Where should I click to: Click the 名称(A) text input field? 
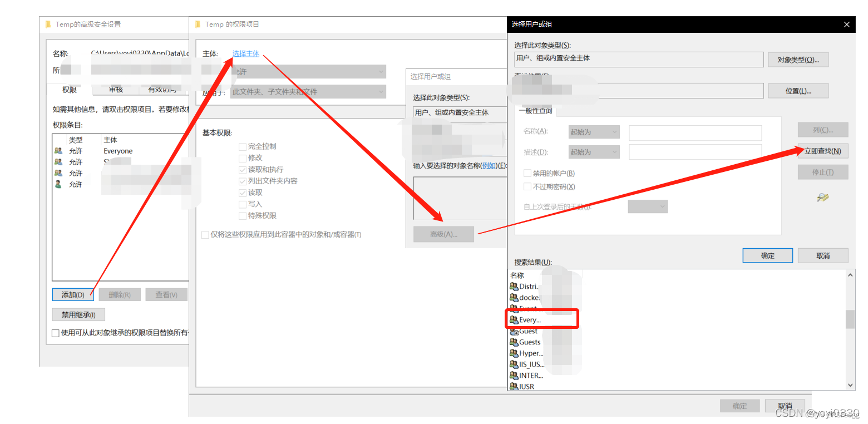pos(695,132)
